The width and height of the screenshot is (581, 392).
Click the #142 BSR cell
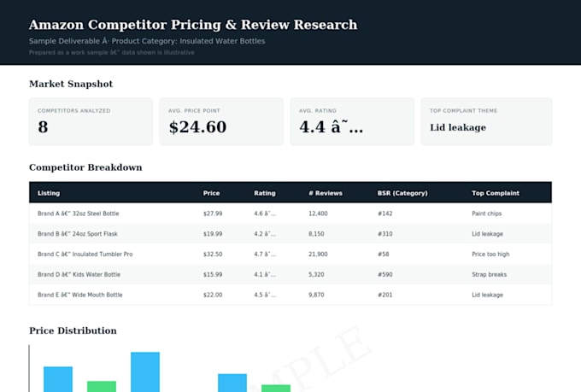point(385,214)
